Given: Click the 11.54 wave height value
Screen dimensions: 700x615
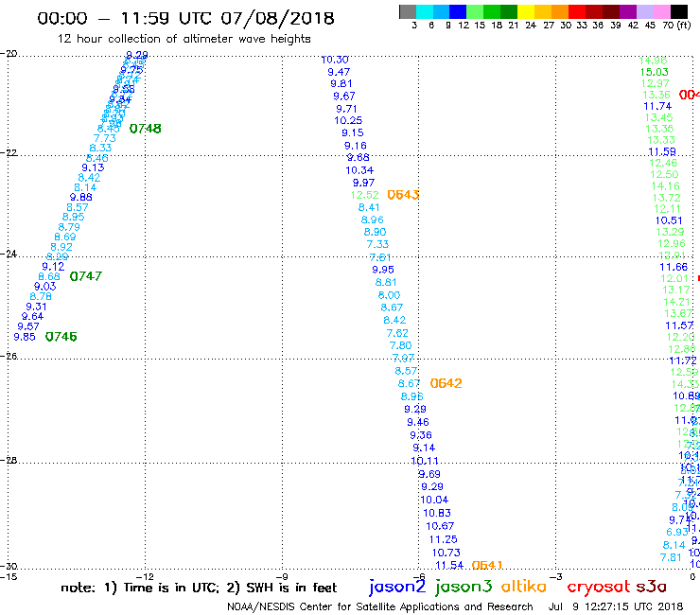Looking at the screenshot, I should click(x=449, y=566).
